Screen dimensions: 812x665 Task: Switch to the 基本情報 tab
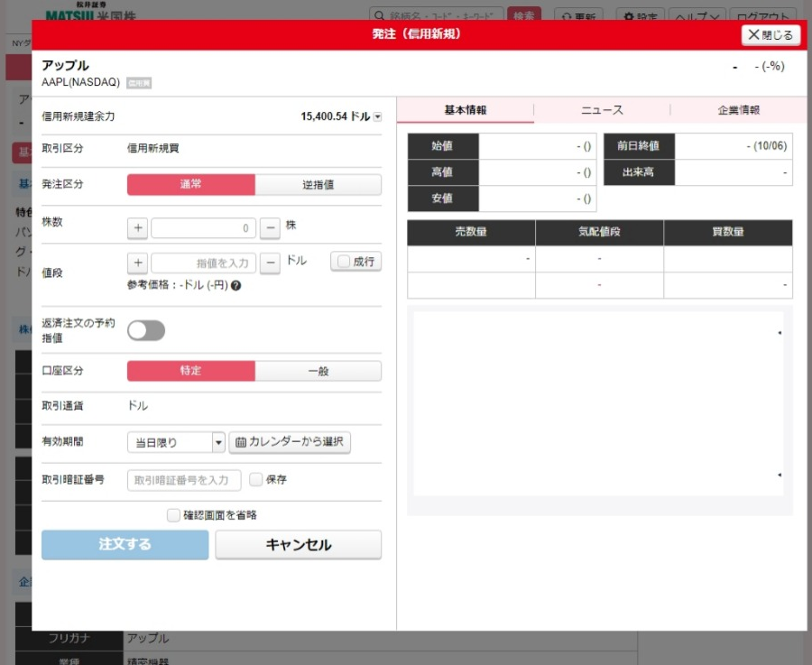click(465, 110)
